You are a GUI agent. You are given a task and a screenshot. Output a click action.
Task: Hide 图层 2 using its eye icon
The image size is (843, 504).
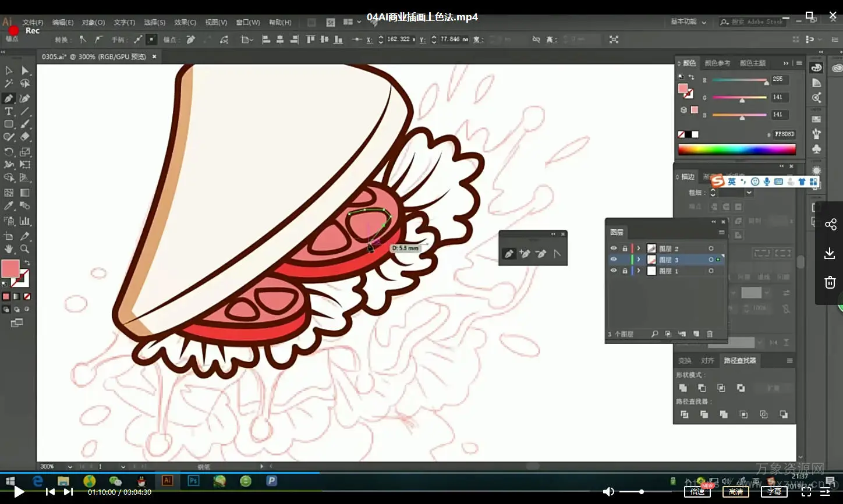click(613, 249)
